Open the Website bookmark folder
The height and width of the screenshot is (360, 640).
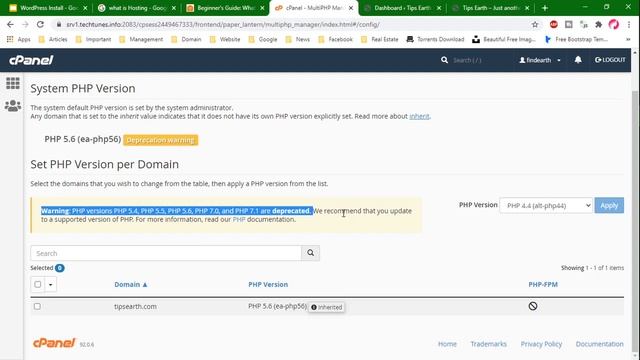tap(225, 39)
